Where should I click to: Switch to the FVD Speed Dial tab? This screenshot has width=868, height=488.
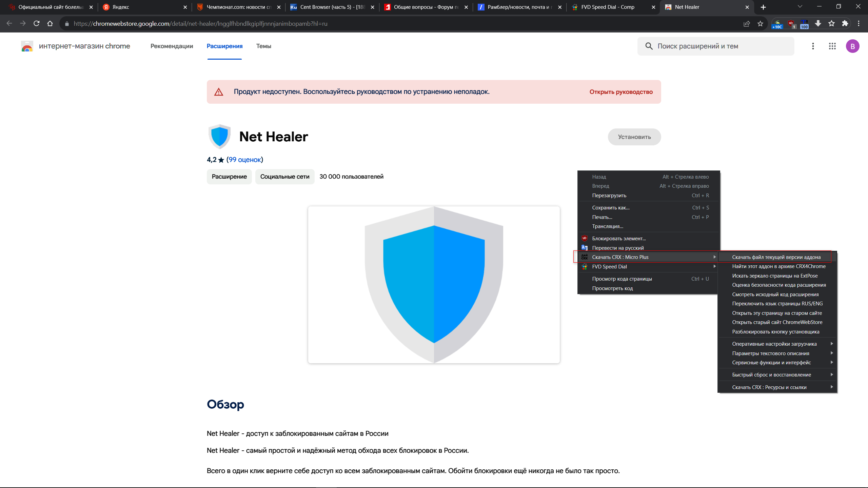click(613, 7)
